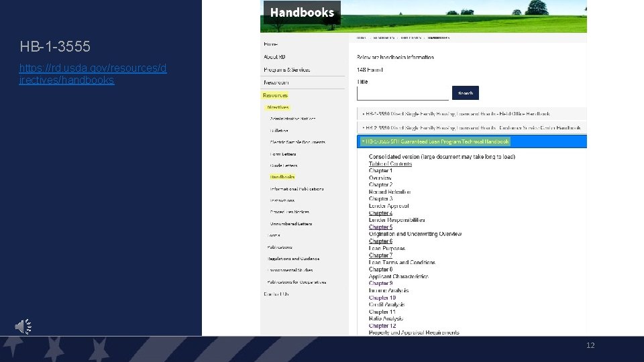Open Environmental Studies in sidebar
Screen dimensions: 644x362
[290, 270]
